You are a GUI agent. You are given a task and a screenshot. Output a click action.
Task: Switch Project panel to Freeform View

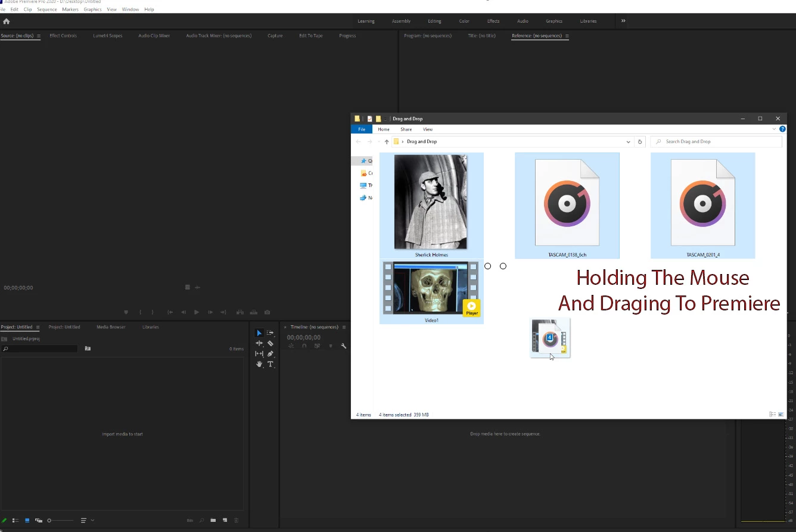pyautogui.click(x=39, y=520)
